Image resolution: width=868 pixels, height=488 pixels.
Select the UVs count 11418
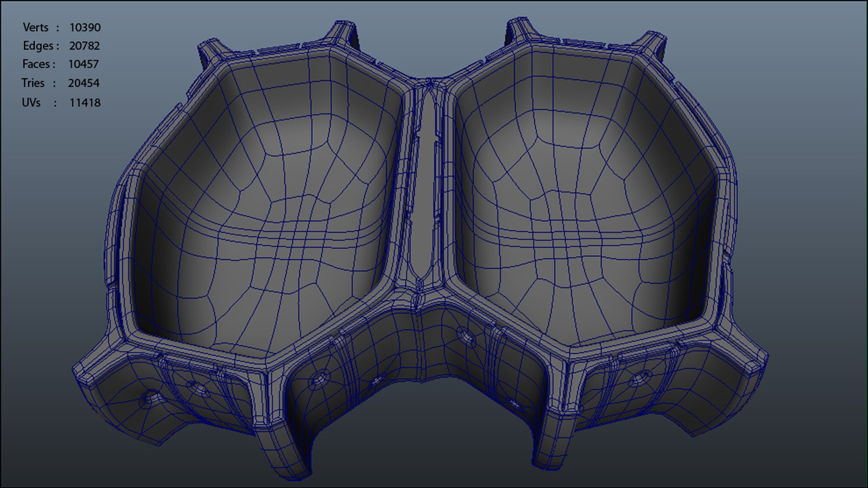tap(85, 103)
